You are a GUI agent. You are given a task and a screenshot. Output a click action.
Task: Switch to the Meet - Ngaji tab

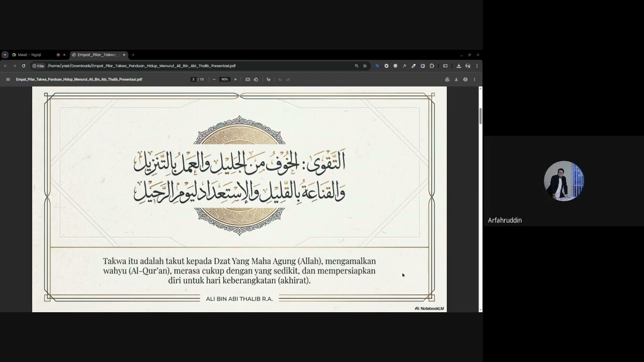click(x=38, y=55)
